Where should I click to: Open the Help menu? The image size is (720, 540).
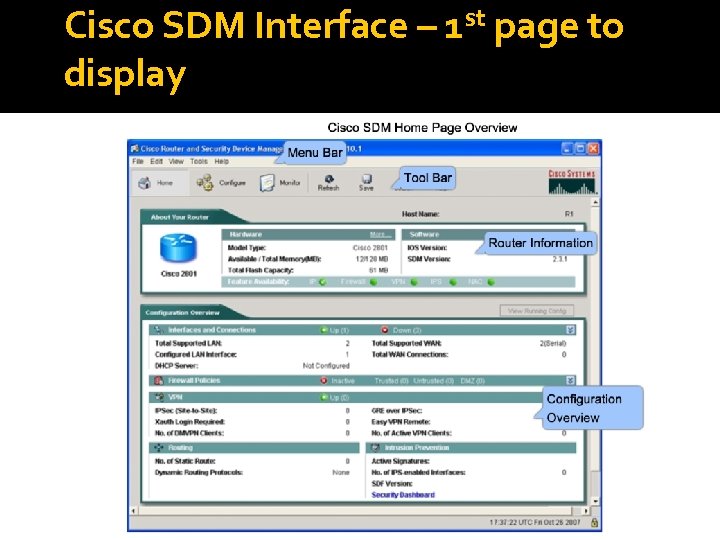(221, 162)
